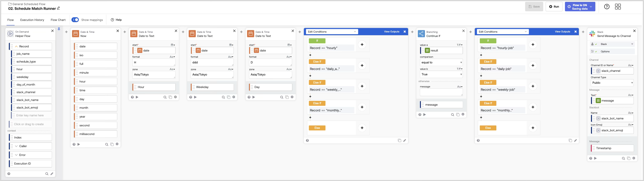This screenshot has height=181, width=644.
Task: Click View Outputs on first conditions block
Action: 391,32
